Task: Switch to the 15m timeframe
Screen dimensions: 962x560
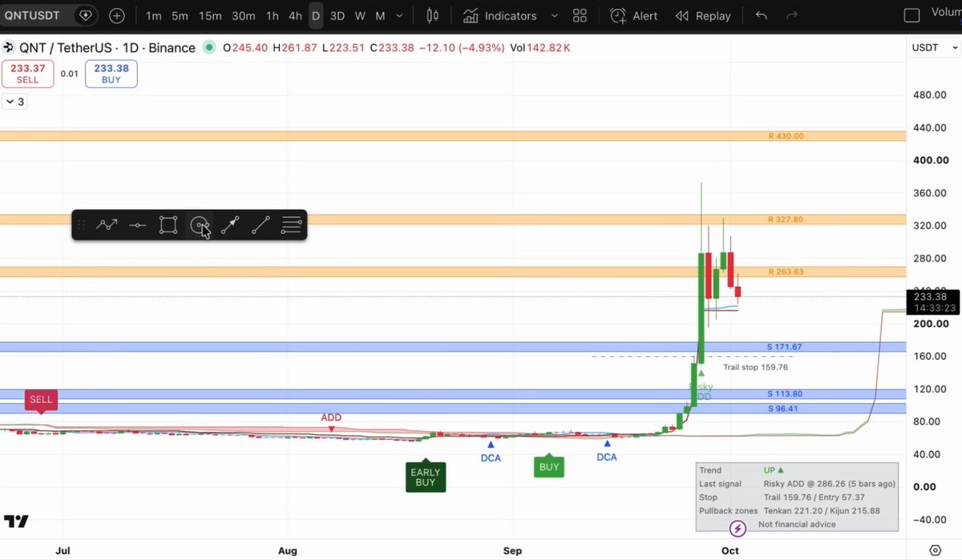Action: (210, 15)
